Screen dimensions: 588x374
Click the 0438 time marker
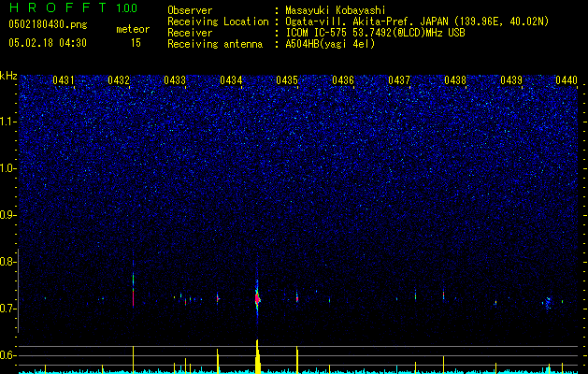point(455,80)
